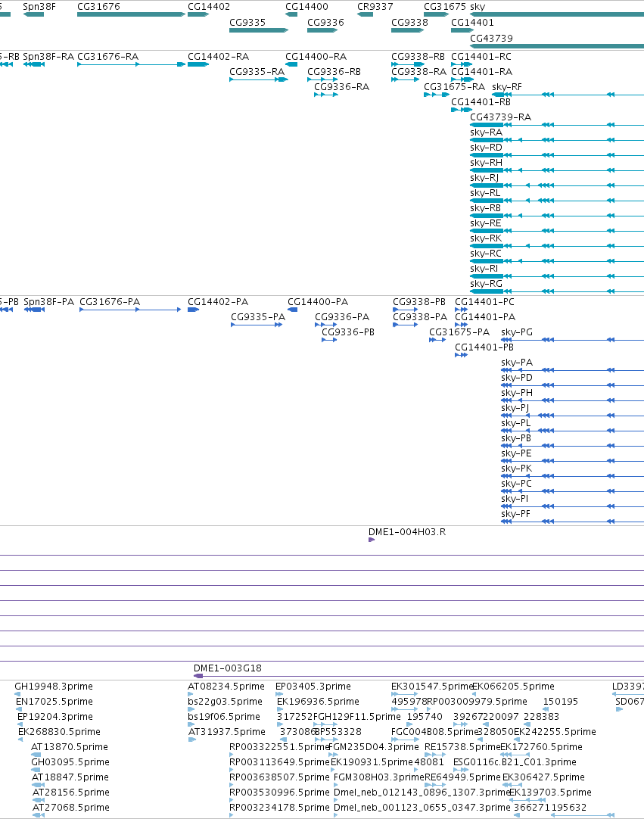
Task: Click EST GH19948.3prime
Action: point(54,687)
